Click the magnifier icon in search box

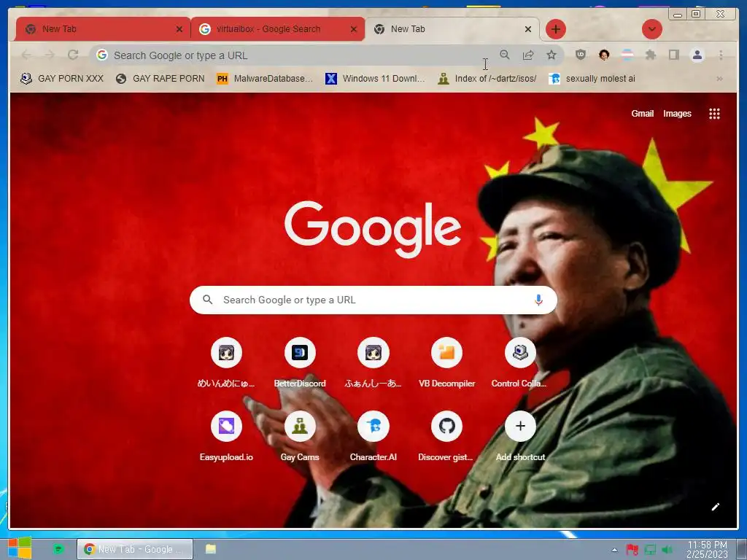click(x=207, y=300)
